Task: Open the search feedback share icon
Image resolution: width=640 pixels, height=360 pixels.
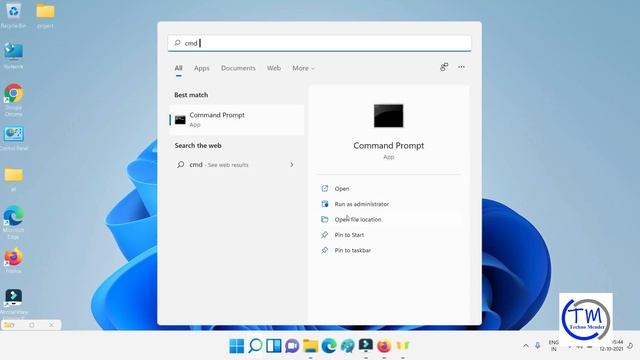Action: tap(444, 67)
